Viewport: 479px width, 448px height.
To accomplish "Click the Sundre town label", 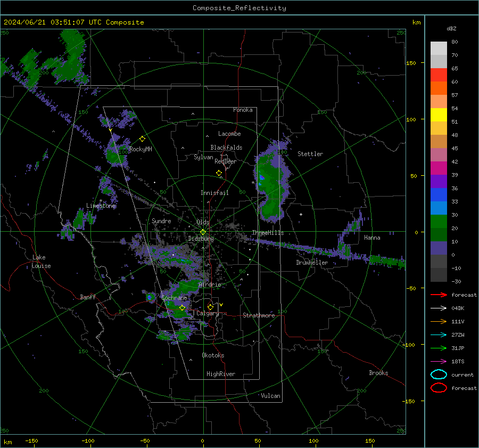I will pos(161,221).
